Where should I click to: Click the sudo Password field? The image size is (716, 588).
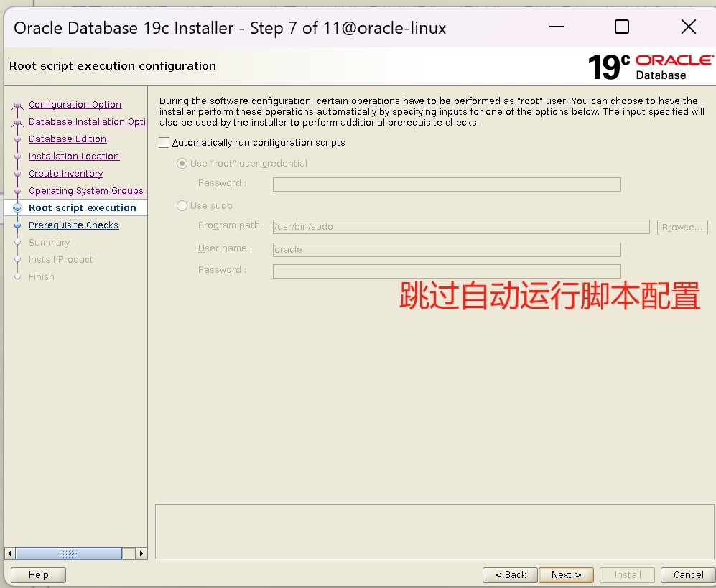click(x=447, y=271)
